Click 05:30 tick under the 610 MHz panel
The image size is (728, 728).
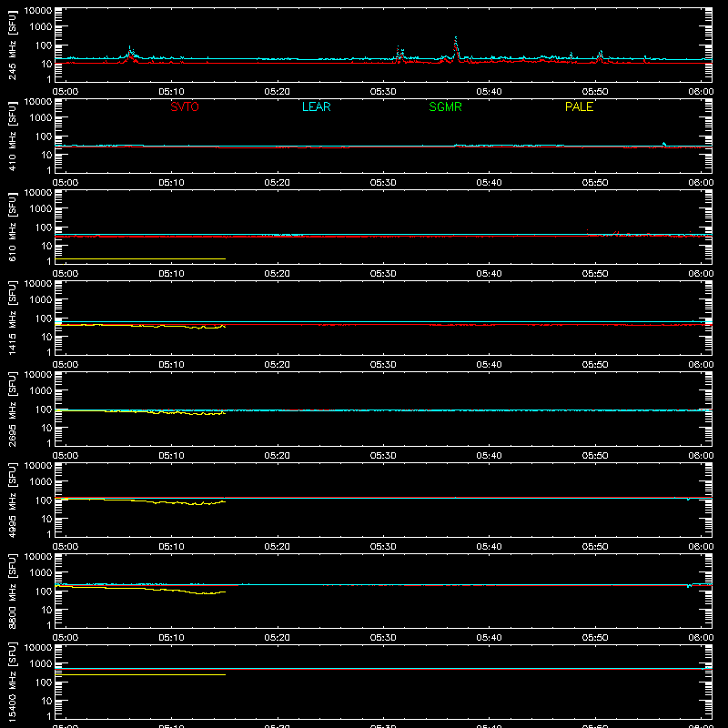[383, 274]
